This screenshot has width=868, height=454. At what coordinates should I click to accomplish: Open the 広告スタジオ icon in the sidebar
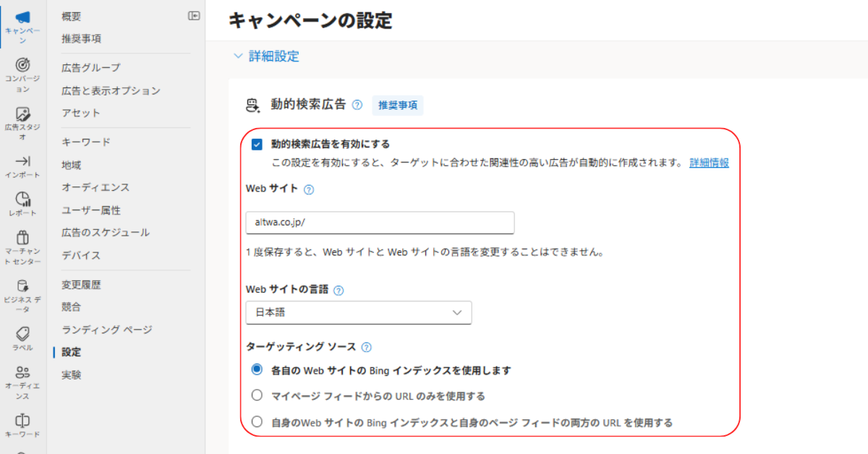[22, 113]
